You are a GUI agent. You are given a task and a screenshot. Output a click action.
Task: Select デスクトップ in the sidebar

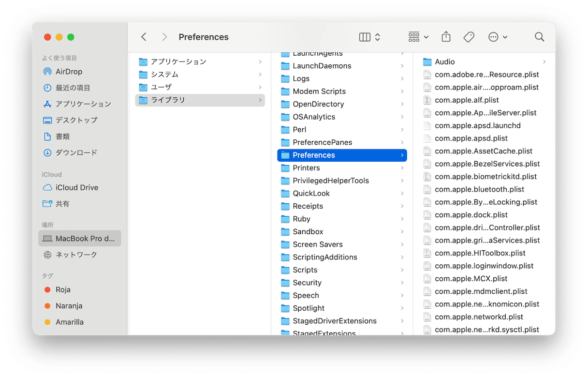[x=76, y=120]
